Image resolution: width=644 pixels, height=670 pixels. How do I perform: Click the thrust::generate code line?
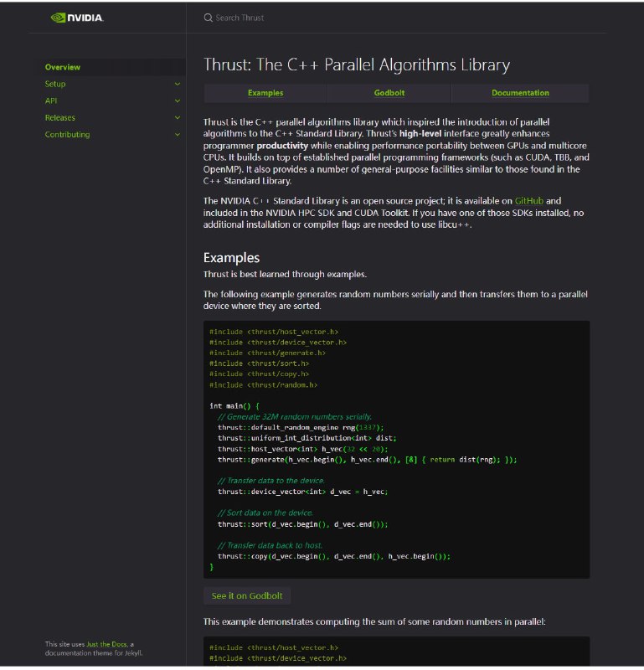367,459
